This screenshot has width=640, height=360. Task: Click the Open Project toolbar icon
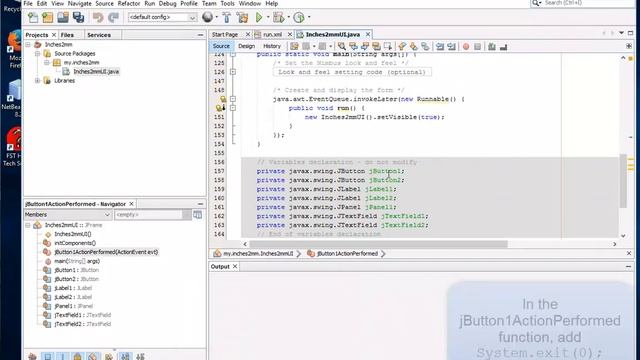[x=63, y=17]
